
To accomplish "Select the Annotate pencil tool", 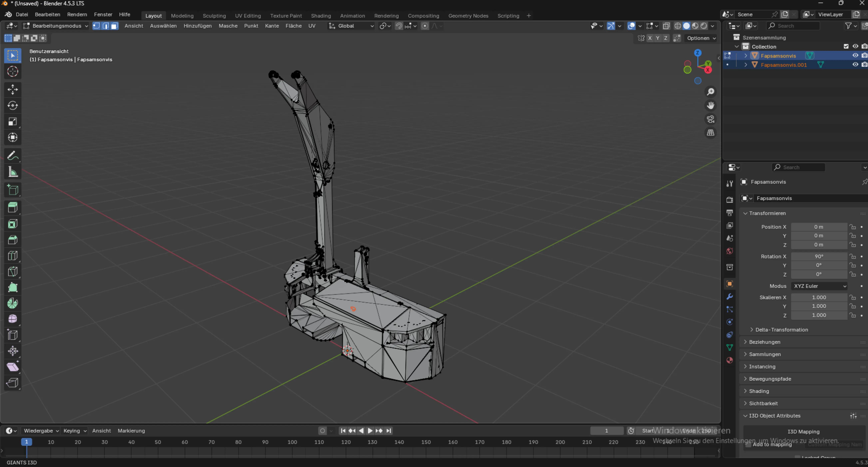I will click(13, 156).
